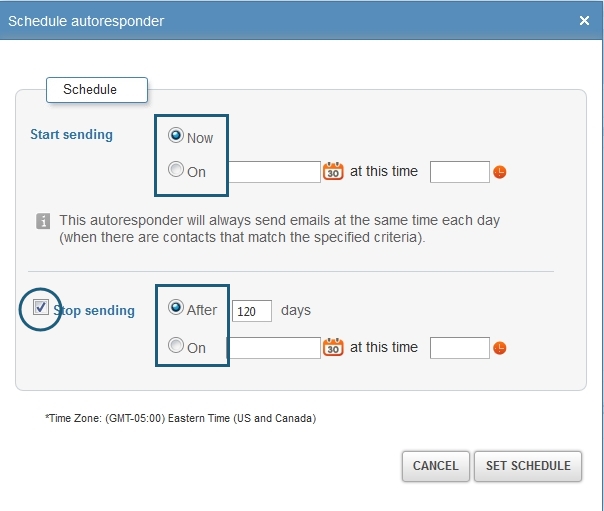
Task: Click the Stop sending time field
Action: [x=459, y=348]
